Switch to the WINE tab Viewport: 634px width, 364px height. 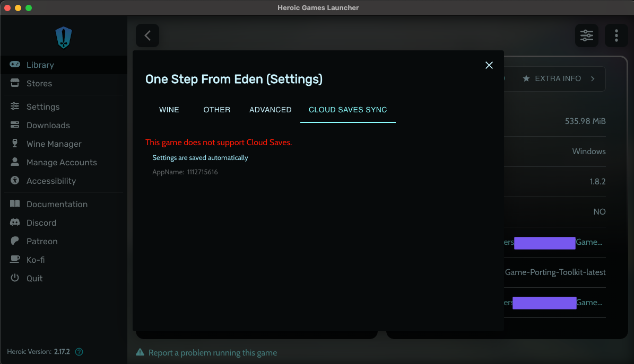point(169,110)
